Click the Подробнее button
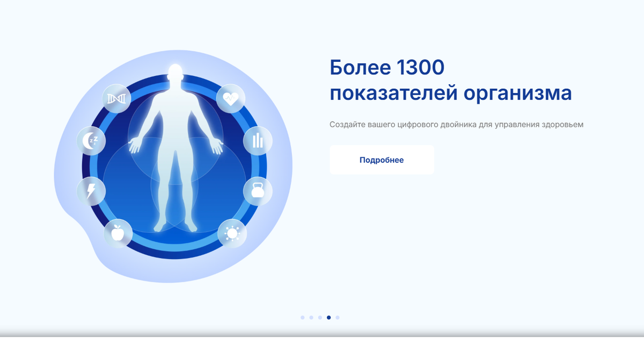Viewport: 644px width, 338px height. (x=382, y=159)
